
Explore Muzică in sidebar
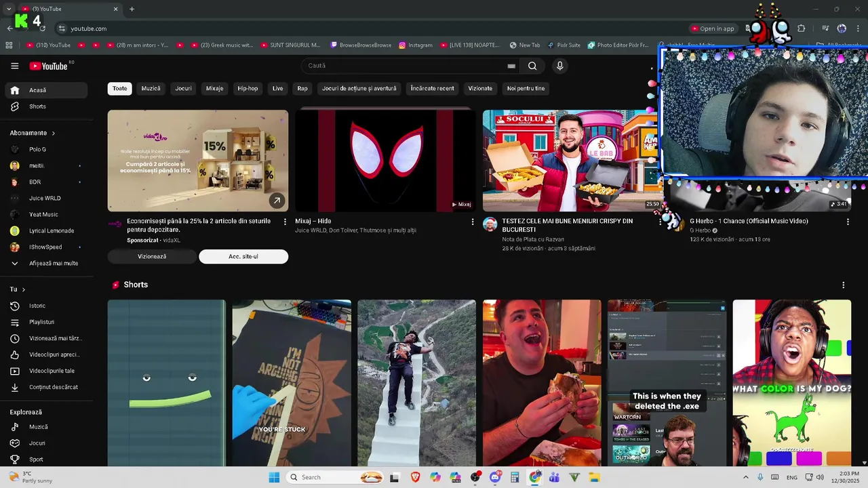point(47,427)
